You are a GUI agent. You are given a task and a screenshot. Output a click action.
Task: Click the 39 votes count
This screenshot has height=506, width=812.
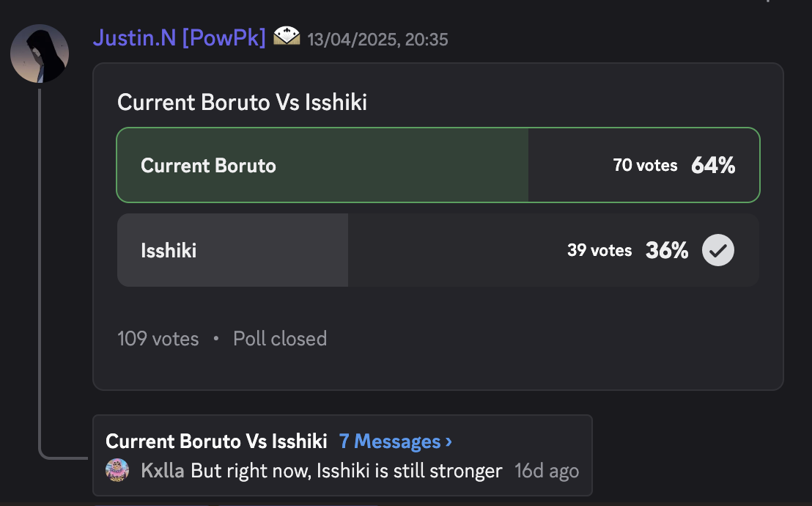(x=599, y=251)
